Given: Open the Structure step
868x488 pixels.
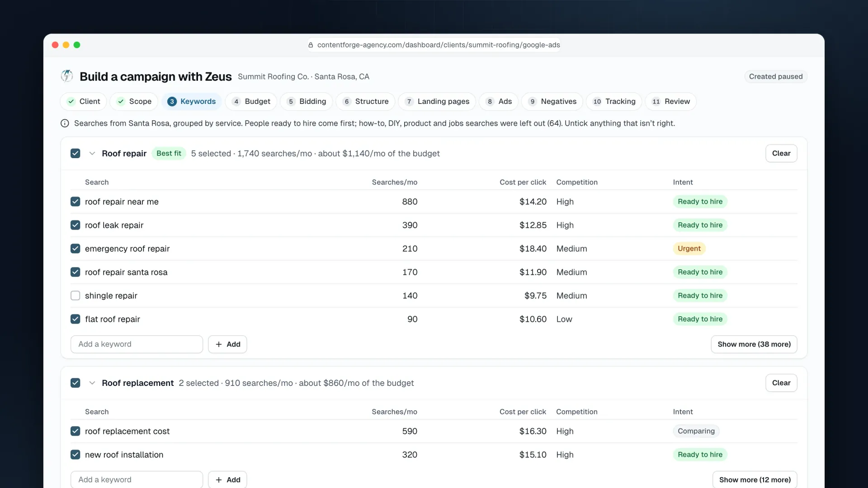Looking at the screenshot, I should 365,102.
